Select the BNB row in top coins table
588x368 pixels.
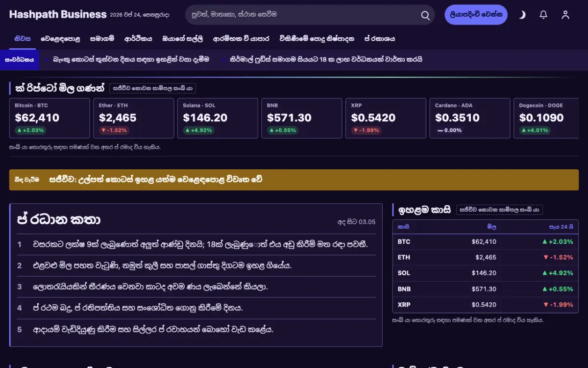[x=486, y=289]
